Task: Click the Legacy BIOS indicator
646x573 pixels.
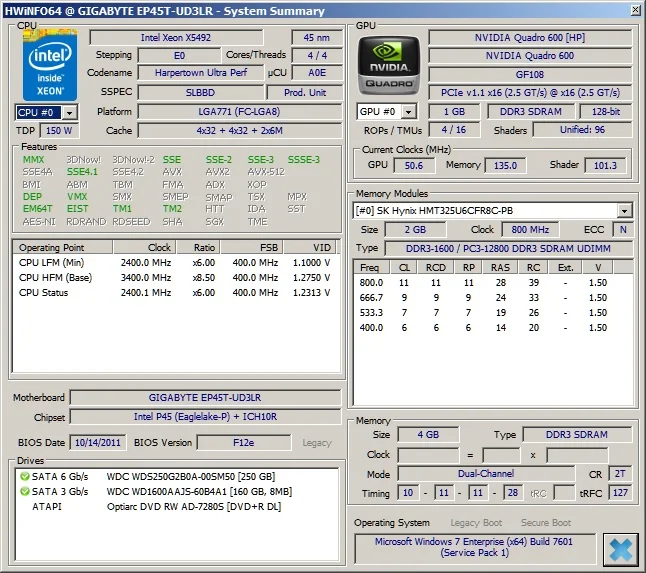Action: [x=316, y=442]
